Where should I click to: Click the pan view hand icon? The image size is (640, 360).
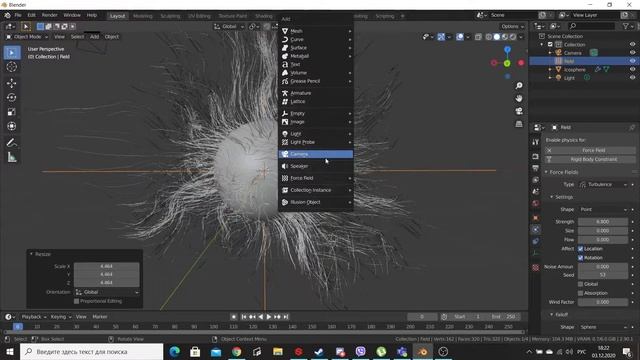tap(519, 98)
